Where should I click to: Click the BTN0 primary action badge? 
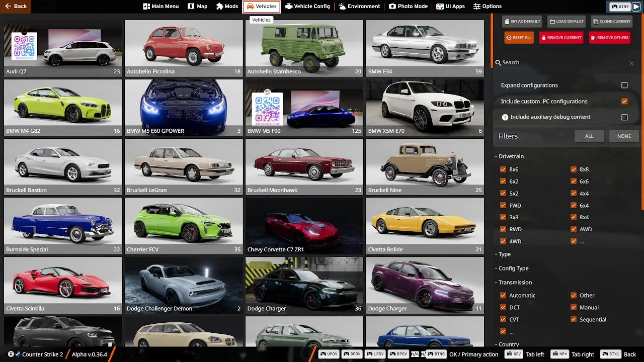point(436,354)
